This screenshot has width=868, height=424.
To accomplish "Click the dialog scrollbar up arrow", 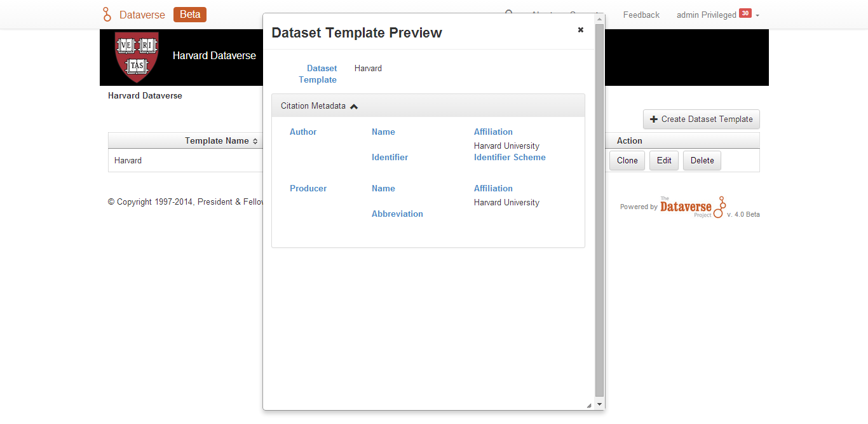I will click(x=599, y=20).
